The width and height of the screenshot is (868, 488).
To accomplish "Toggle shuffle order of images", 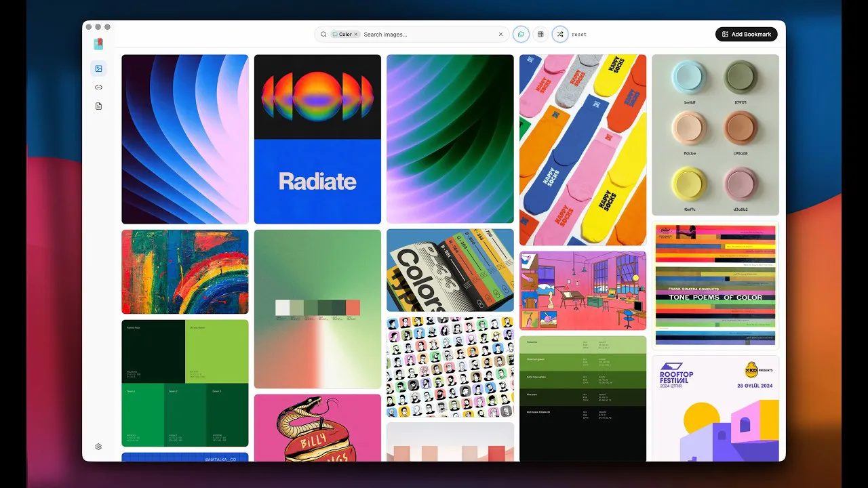I will (x=560, y=34).
